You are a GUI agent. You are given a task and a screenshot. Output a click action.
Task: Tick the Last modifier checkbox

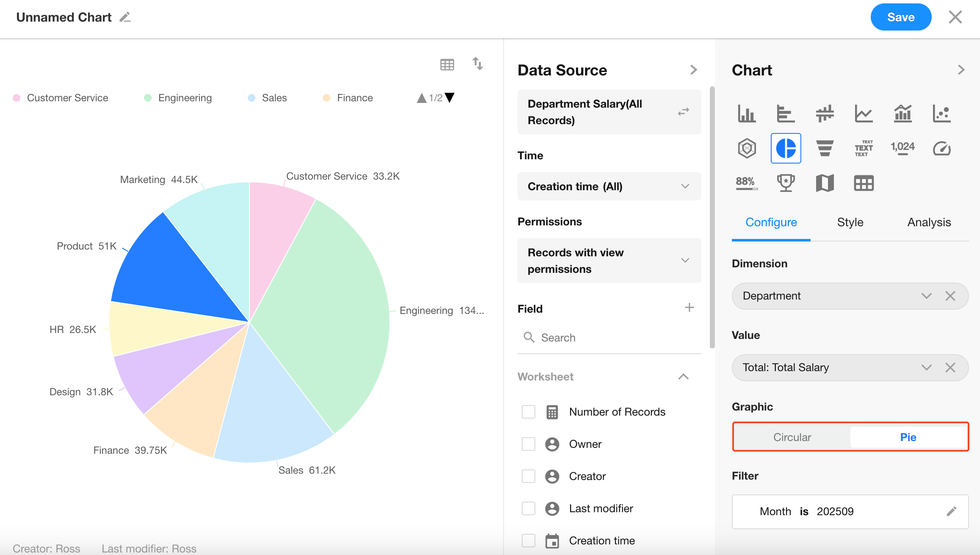pos(529,508)
